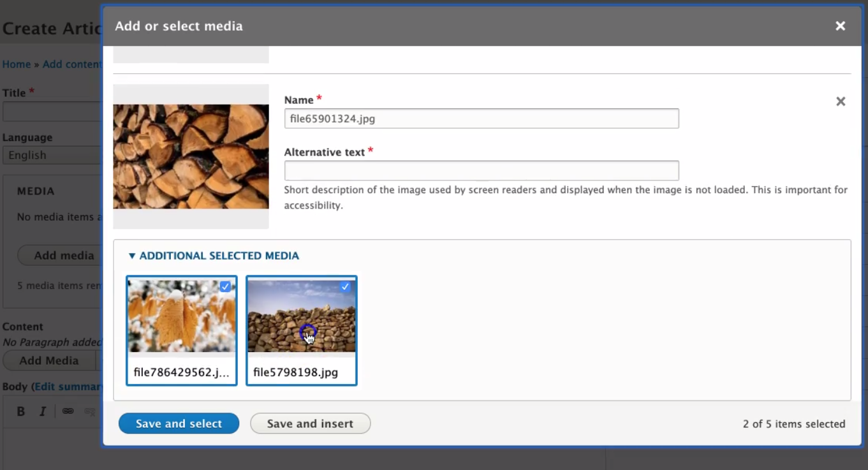Screen dimensions: 868x470
Task: Toggle bold in Body editor toolbar
Action: [20, 411]
